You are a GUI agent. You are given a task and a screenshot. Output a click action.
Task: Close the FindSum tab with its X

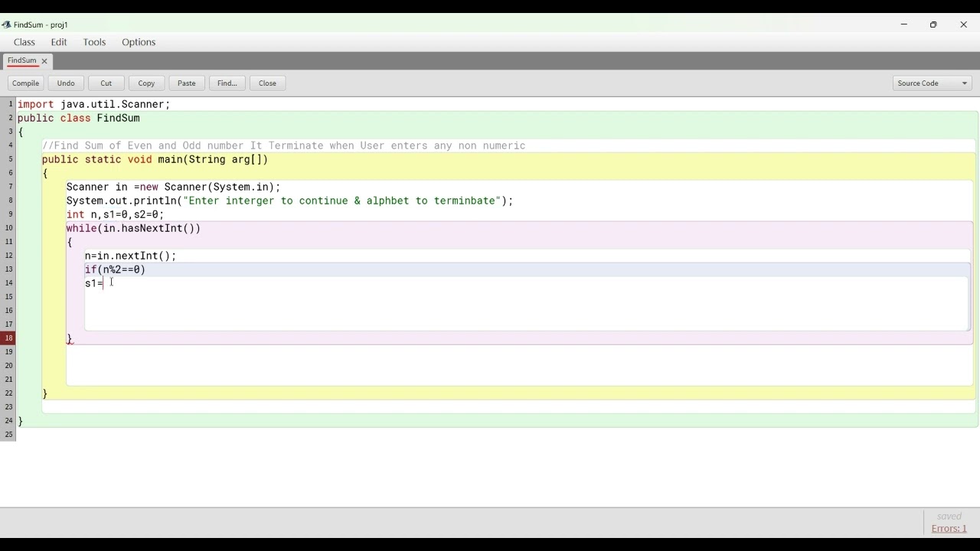[44, 61]
